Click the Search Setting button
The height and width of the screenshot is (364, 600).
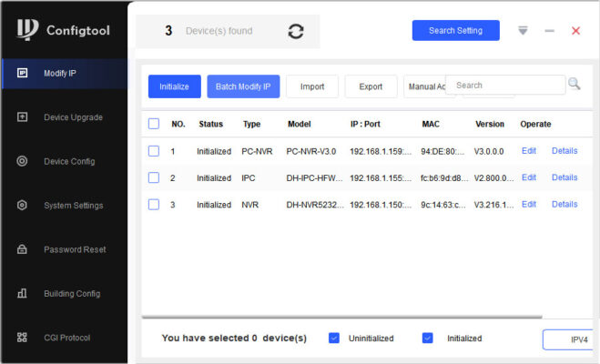pyautogui.click(x=455, y=31)
